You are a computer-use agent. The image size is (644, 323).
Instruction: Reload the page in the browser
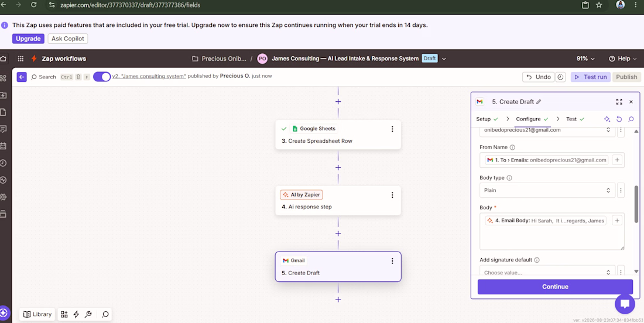click(x=34, y=5)
